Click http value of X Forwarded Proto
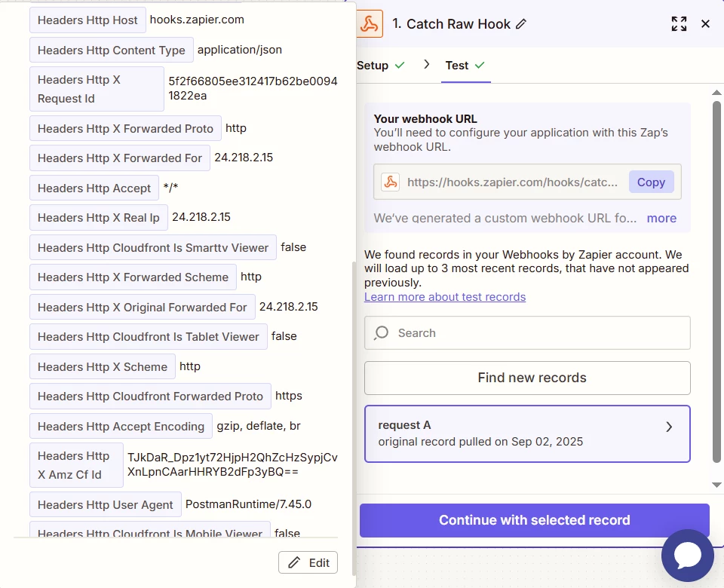The width and height of the screenshot is (724, 588). 235,128
